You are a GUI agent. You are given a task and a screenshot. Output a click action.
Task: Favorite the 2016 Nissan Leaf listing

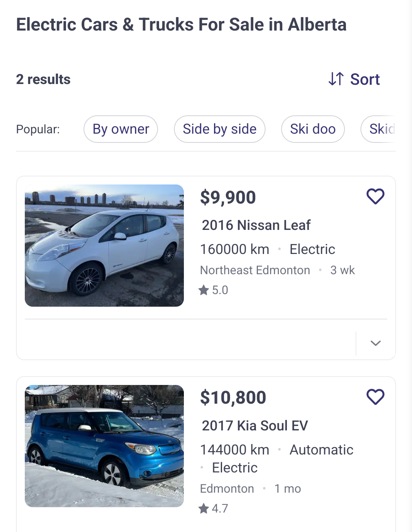(x=375, y=197)
